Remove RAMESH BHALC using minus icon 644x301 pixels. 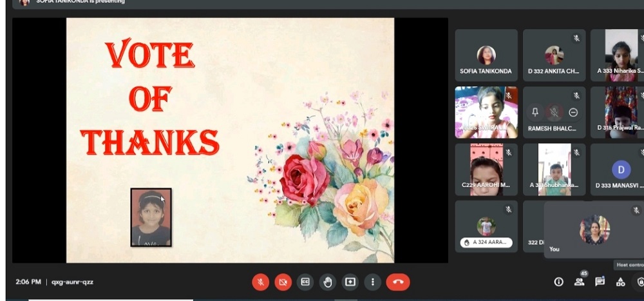click(x=573, y=112)
